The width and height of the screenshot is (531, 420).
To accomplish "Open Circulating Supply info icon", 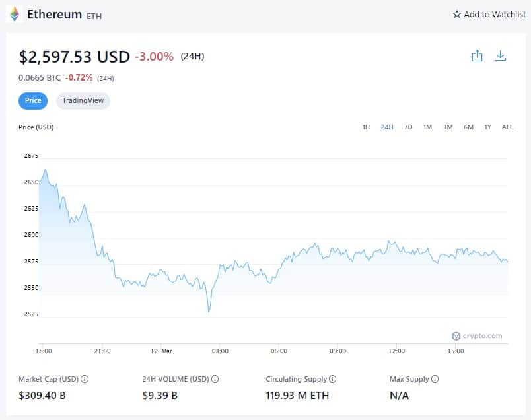I will (333, 379).
